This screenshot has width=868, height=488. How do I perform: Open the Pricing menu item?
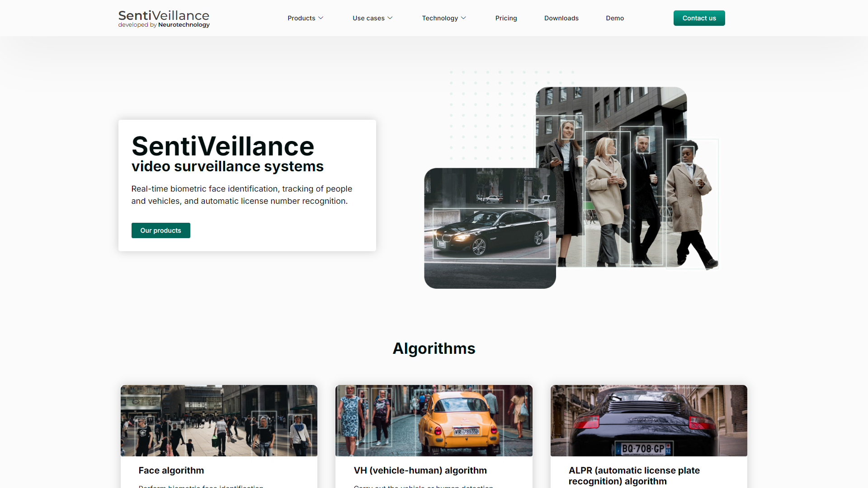505,18
